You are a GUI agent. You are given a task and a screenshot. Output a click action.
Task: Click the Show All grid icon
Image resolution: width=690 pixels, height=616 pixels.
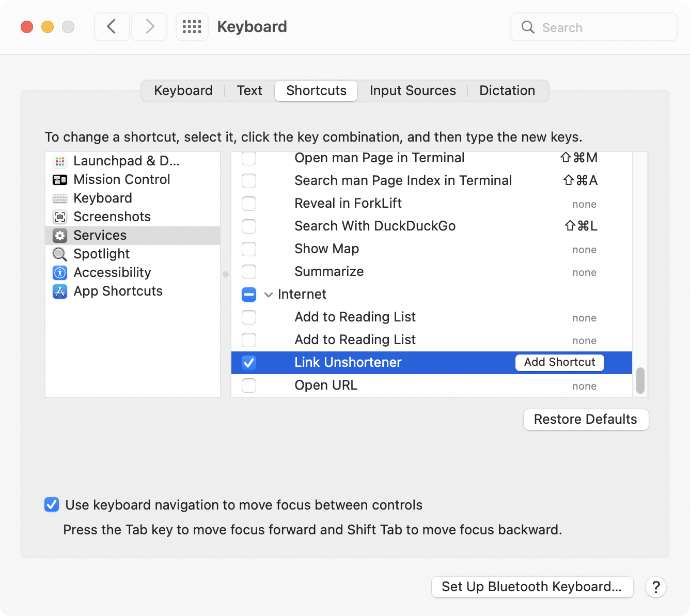[x=192, y=27]
